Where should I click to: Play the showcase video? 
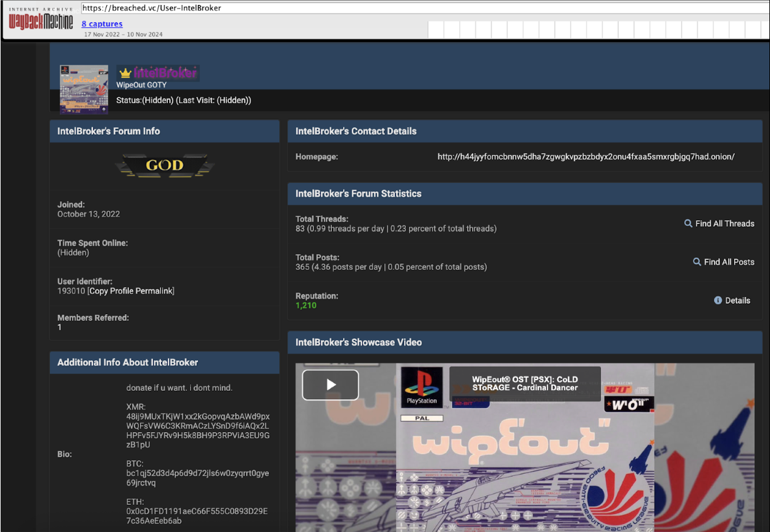pos(330,385)
